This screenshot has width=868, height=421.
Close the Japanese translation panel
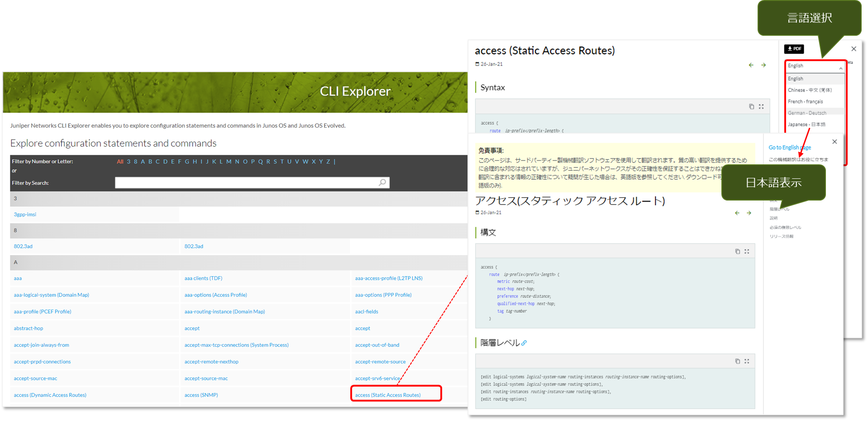click(835, 142)
